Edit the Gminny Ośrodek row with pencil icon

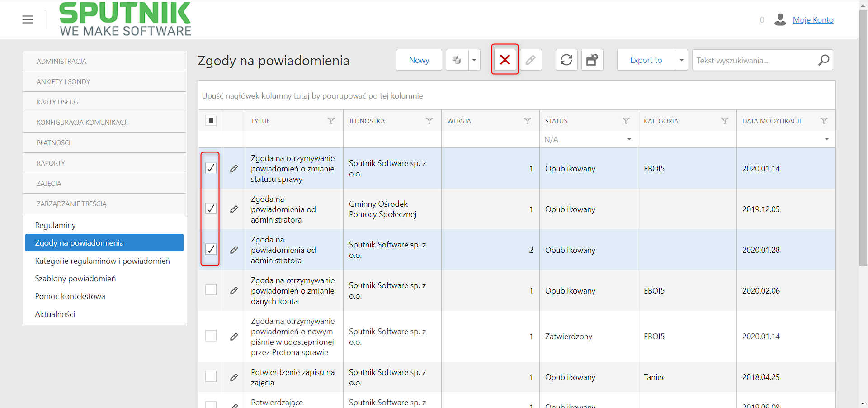coord(234,209)
